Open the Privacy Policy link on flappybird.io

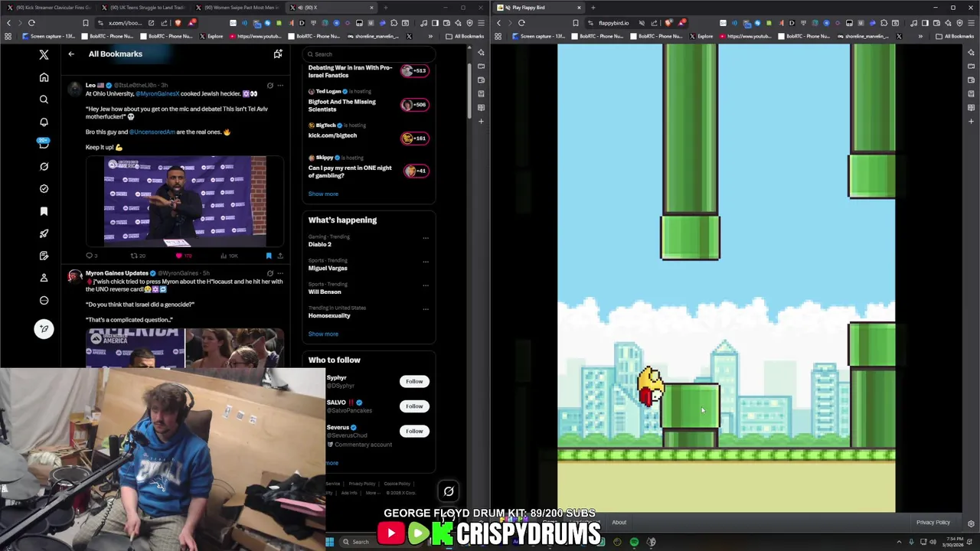click(x=933, y=523)
